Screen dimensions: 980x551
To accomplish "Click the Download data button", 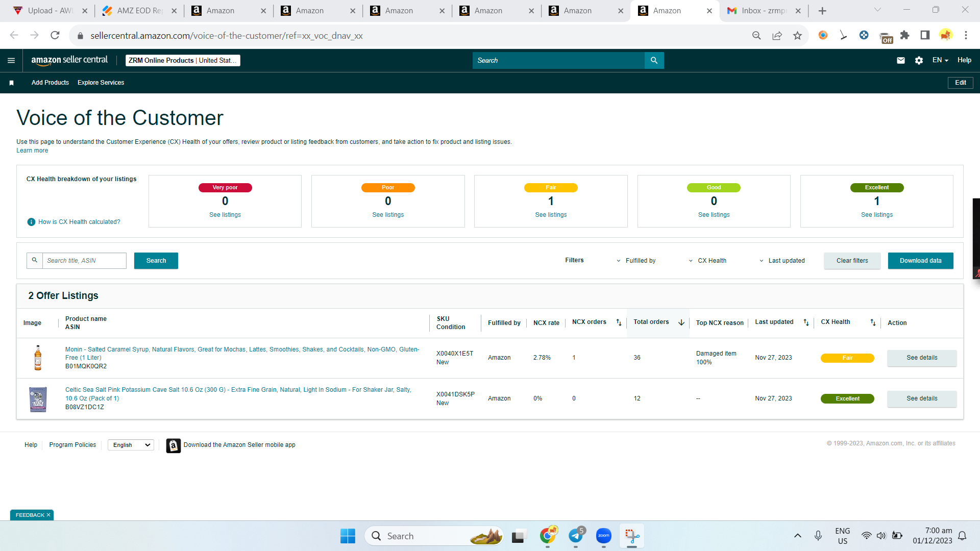I will 921,261.
